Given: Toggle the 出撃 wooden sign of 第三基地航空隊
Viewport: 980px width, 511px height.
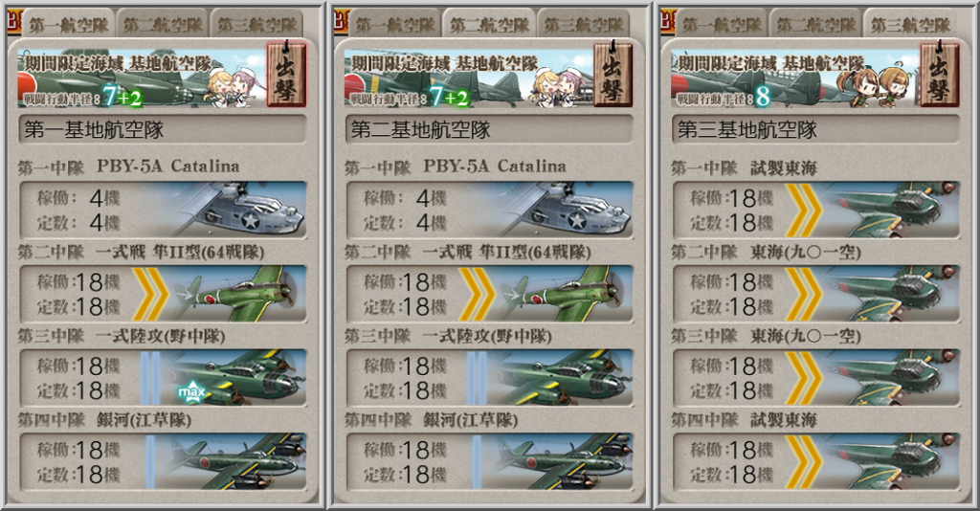Looking at the screenshot, I should click(x=939, y=75).
